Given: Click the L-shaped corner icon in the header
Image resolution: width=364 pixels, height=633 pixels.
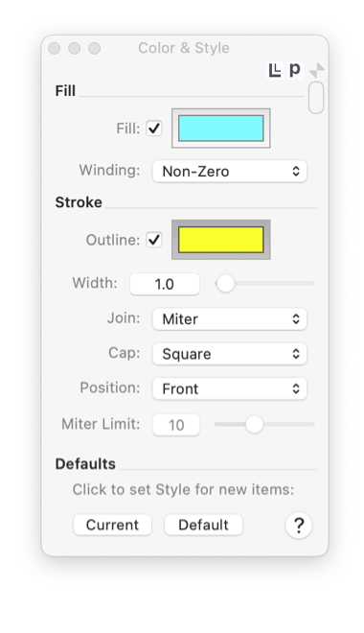Looking at the screenshot, I should (x=275, y=70).
